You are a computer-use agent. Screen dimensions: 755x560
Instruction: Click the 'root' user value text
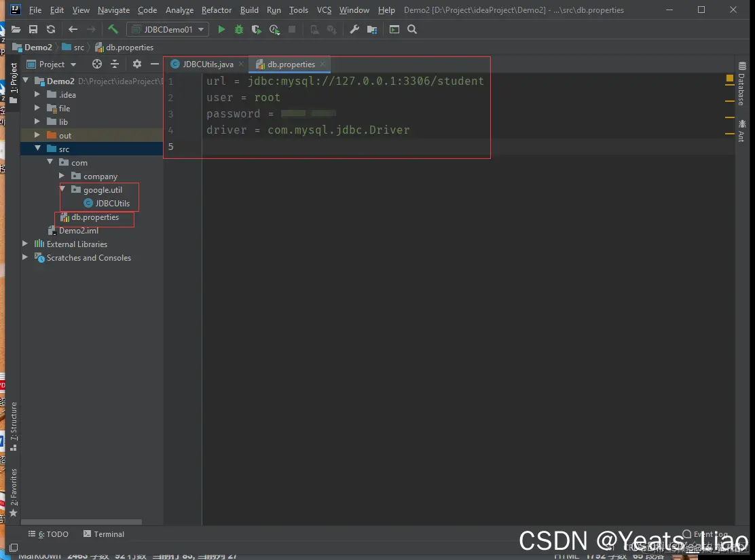tap(268, 97)
